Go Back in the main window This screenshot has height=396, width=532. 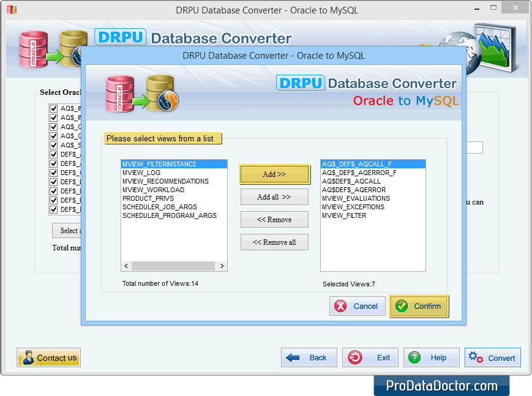point(309,357)
